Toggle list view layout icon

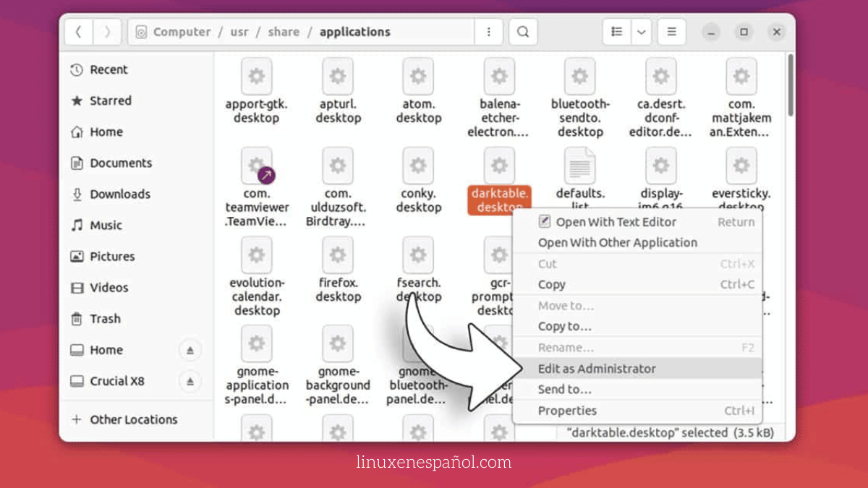[617, 32]
